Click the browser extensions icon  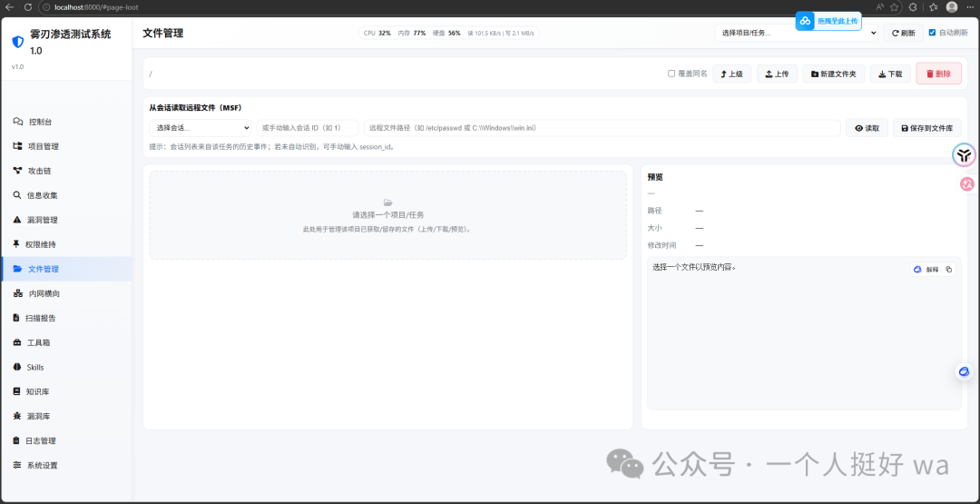click(x=913, y=7)
